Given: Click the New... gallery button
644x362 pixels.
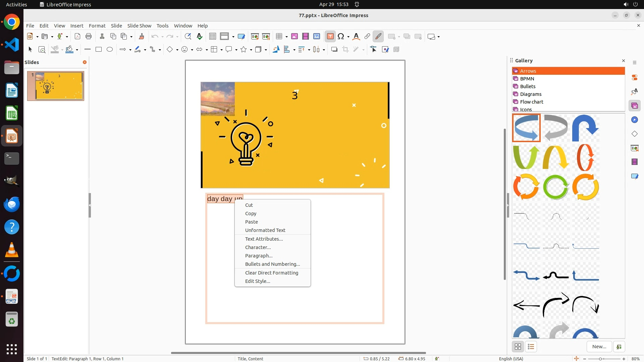Looking at the screenshot, I should 599,347.
